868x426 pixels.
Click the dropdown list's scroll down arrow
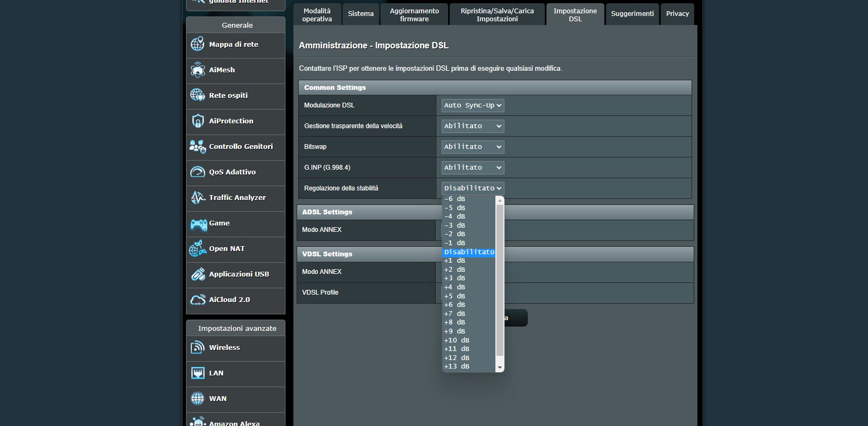[x=499, y=367]
